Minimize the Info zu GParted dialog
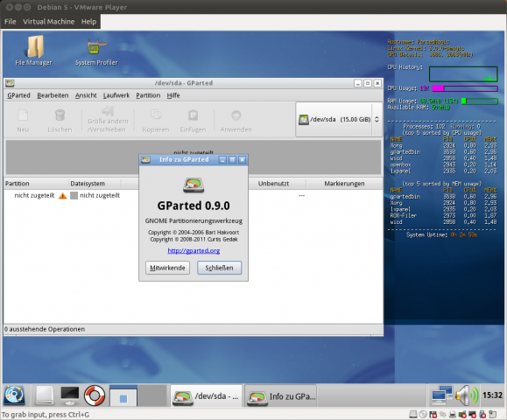507x420 pixels. (x=222, y=159)
